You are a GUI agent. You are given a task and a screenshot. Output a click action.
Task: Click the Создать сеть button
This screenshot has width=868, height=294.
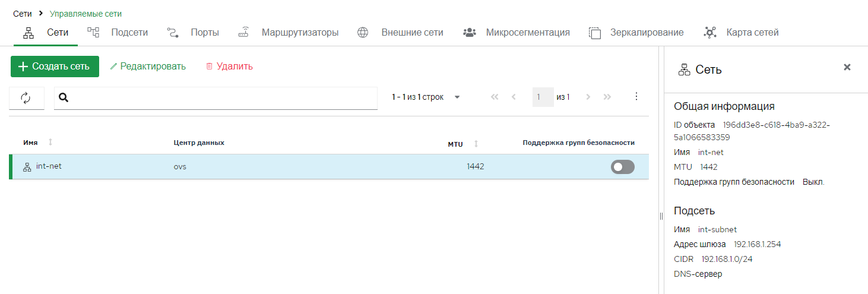tap(55, 67)
